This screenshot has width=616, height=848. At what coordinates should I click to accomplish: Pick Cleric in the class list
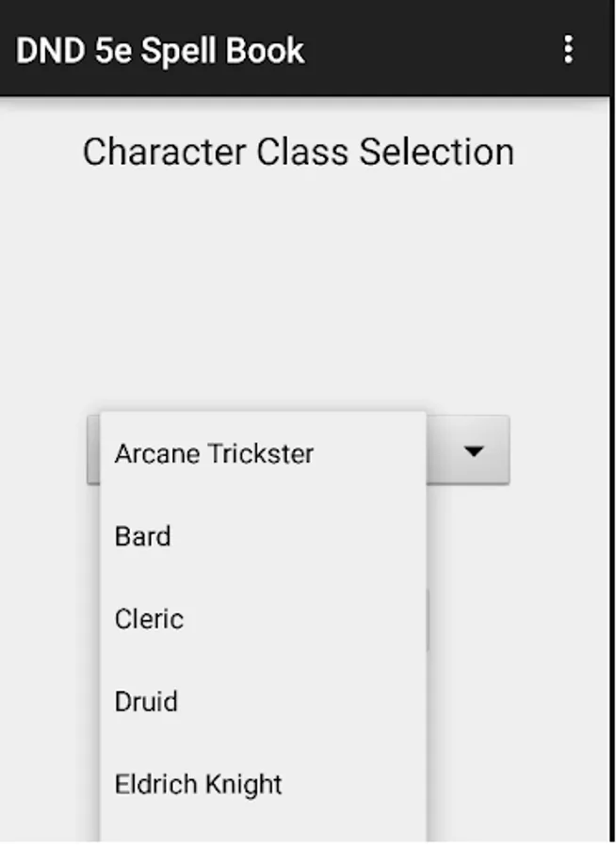click(149, 619)
